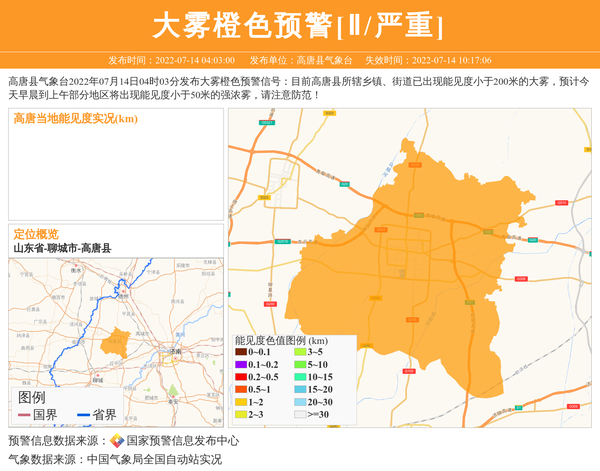Pick the orange 0.5~1 legend swatch
The height and width of the screenshot is (471, 600).
[241, 389]
